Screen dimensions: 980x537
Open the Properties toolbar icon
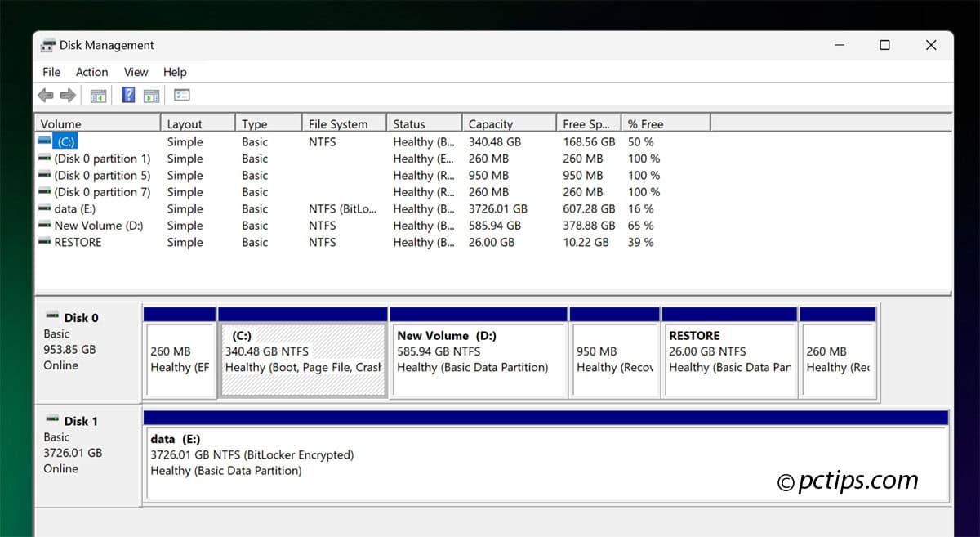point(181,95)
